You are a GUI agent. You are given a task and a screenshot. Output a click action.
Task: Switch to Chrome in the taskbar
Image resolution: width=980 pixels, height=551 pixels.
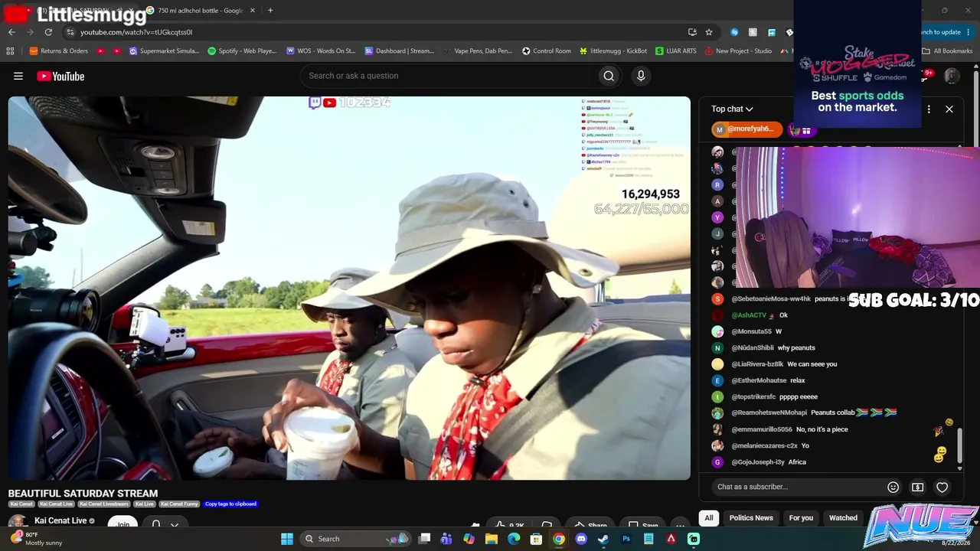tap(559, 539)
